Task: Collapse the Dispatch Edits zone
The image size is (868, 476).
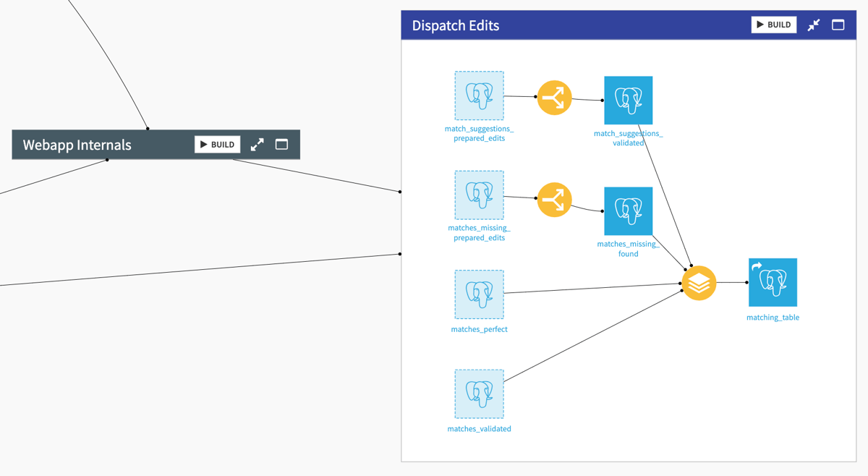Action: pyautogui.click(x=813, y=25)
